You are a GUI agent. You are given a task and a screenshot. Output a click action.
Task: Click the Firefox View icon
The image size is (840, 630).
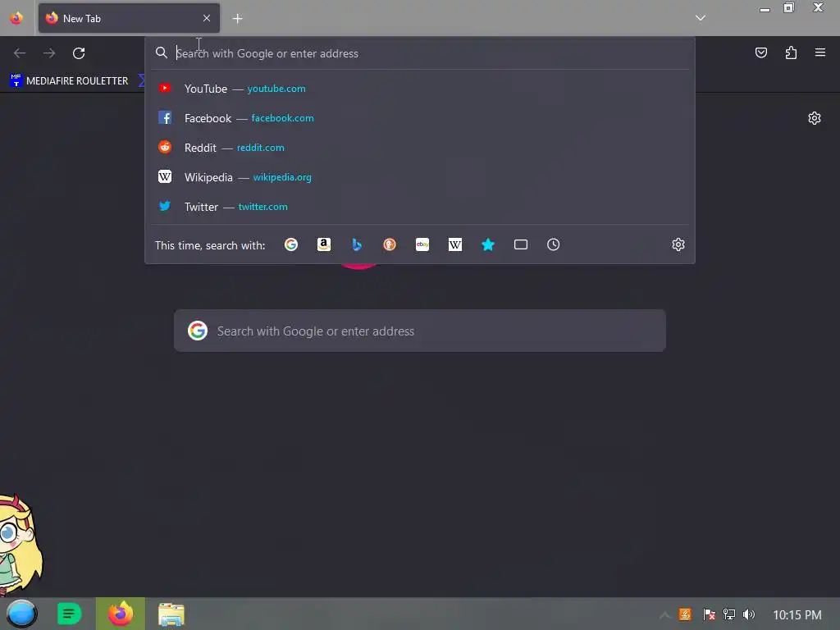coord(16,18)
